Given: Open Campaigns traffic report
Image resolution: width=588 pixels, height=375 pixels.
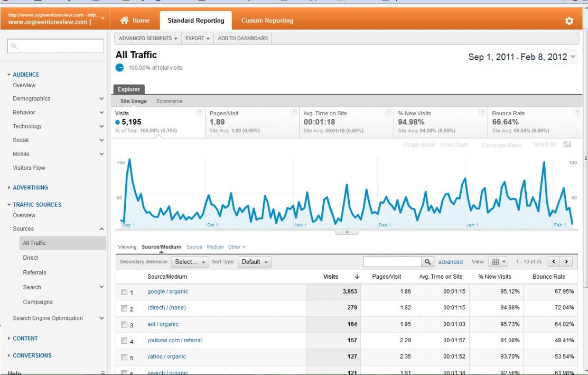Looking at the screenshot, I should [38, 302].
